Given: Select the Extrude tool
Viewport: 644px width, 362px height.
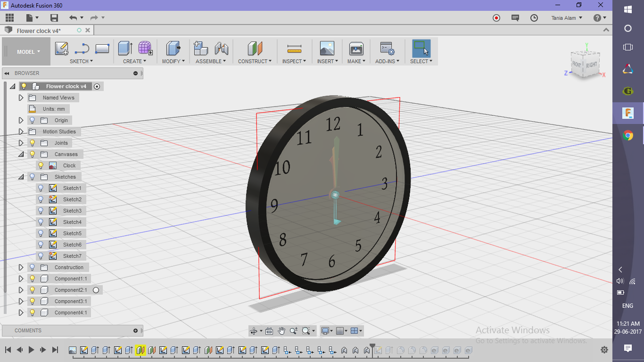Looking at the screenshot, I should point(125,49).
